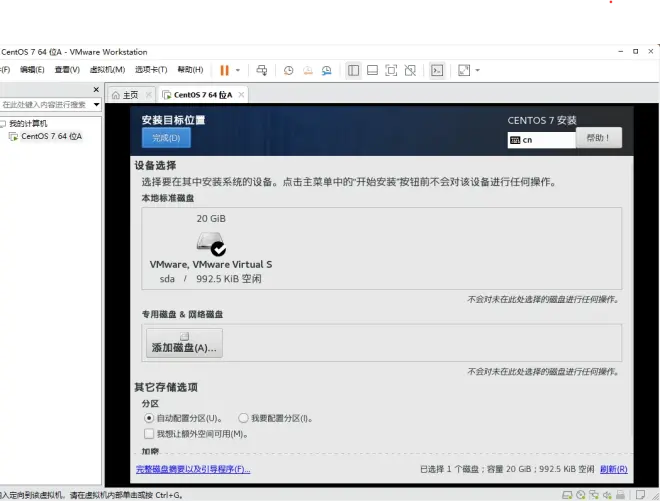Click the CD/DVD status bar icon

click(581, 495)
